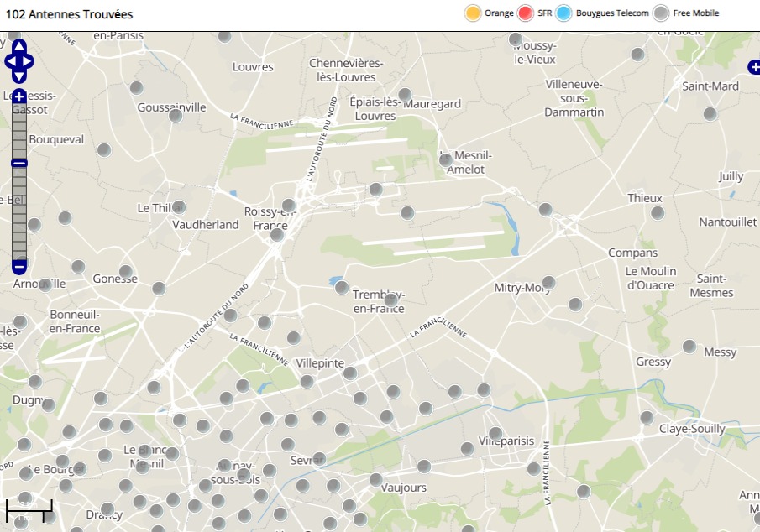Click the 102 Antennes Trouvées heading

click(69, 14)
